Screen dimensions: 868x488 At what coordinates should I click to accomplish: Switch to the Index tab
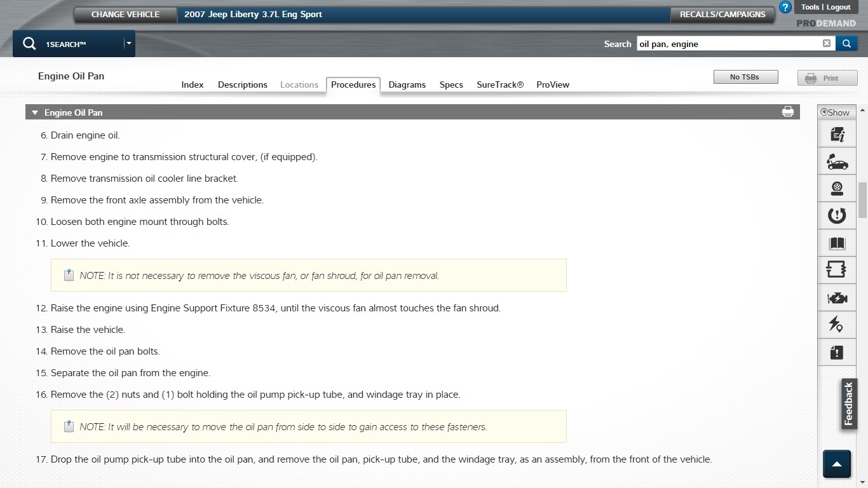pyautogui.click(x=193, y=85)
